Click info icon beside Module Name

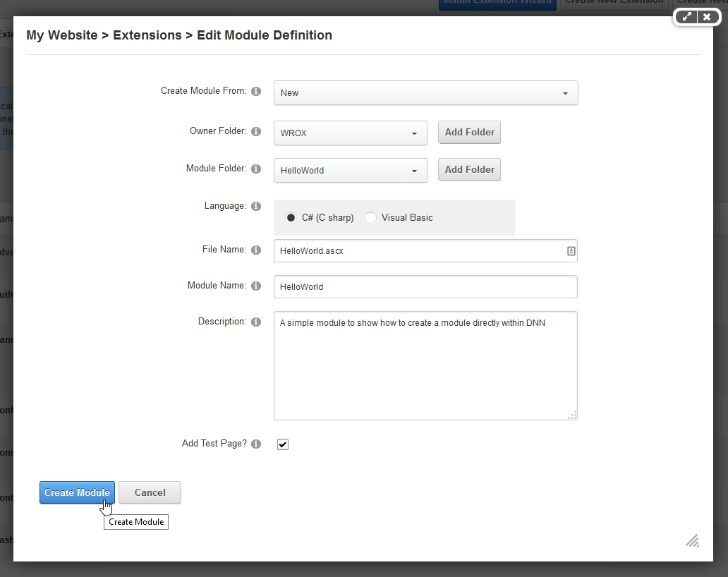tap(256, 286)
